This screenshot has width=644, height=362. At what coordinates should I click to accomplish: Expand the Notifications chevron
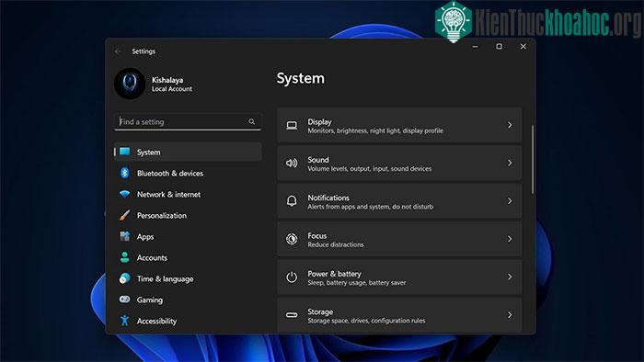[510, 201]
